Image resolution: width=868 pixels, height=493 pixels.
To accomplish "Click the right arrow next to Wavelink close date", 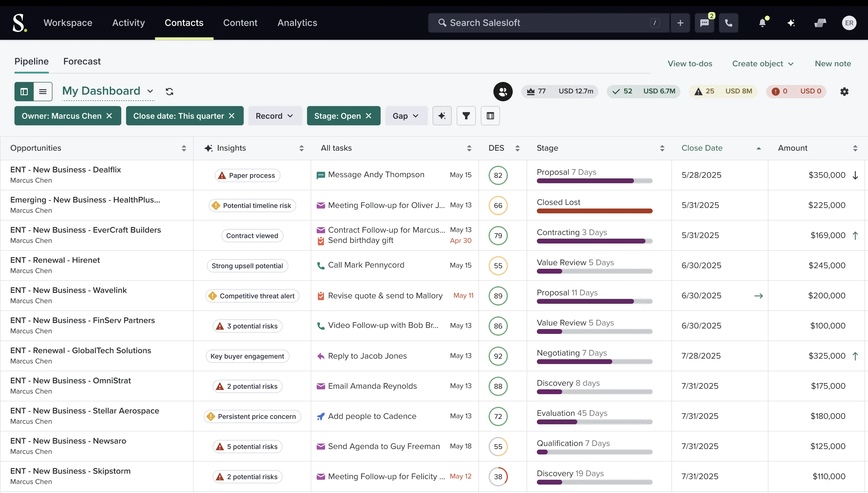I will (759, 296).
